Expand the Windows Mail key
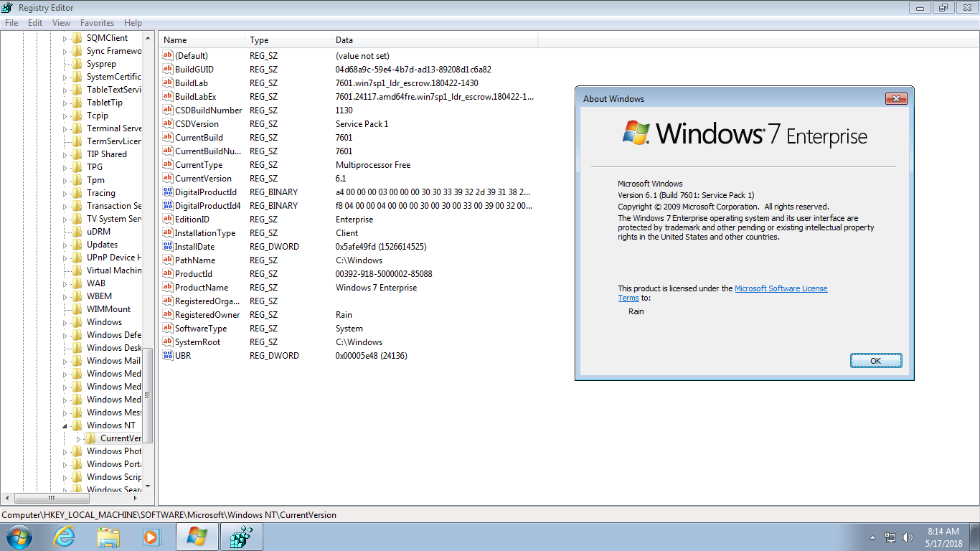980x551 pixels. [x=65, y=361]
